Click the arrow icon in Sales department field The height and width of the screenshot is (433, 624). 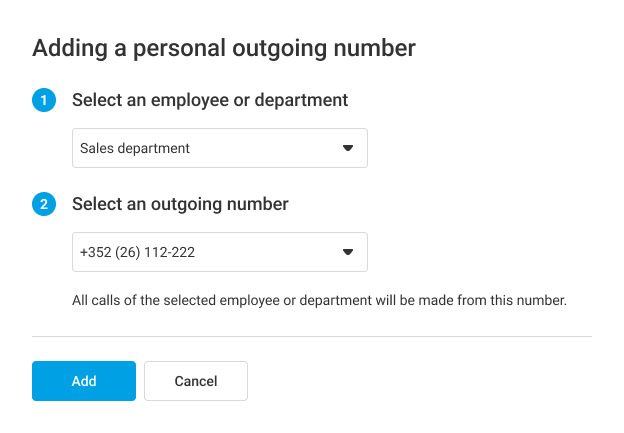pyautogui.click(x=348, y=148)
